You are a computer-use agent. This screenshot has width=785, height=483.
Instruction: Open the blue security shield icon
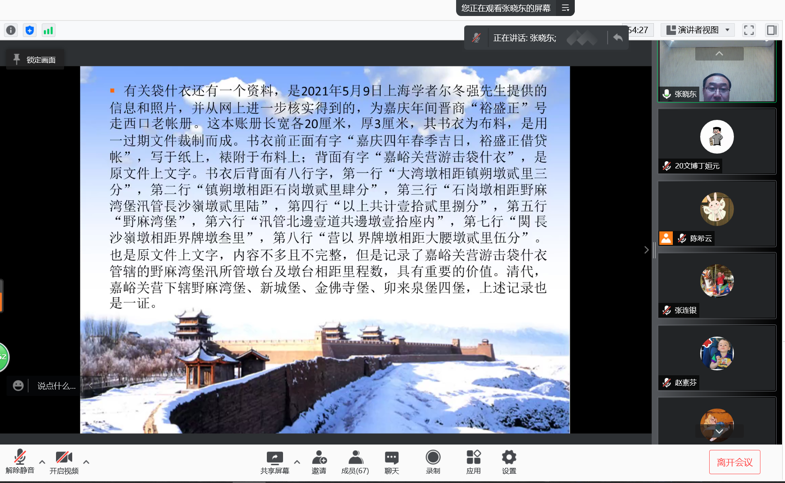point(29,30)
